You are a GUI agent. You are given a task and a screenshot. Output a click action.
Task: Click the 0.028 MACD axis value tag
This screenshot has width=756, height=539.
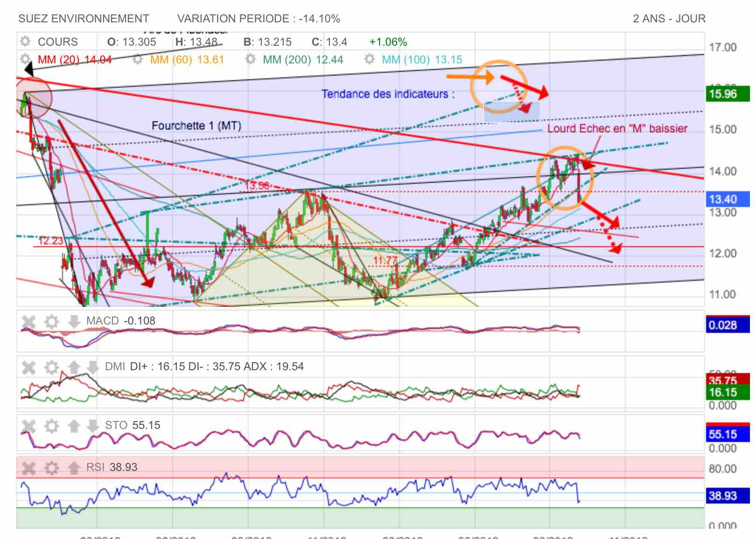[728, 325]
